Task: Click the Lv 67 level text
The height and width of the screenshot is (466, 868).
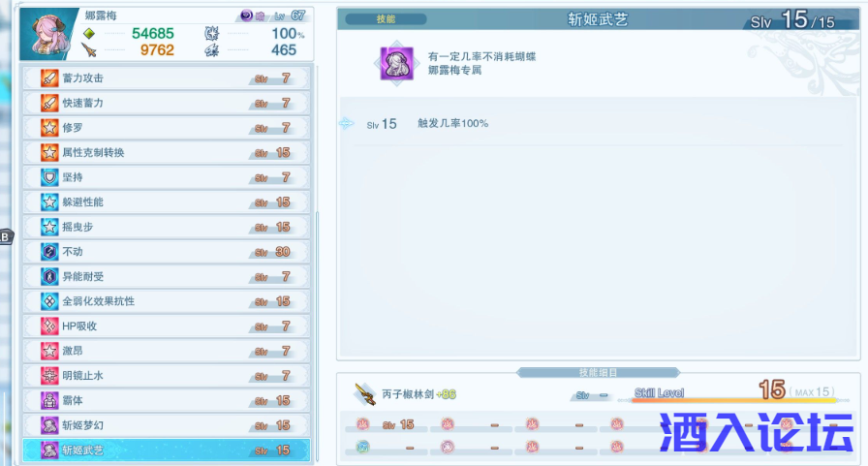Action: (290, 16)
